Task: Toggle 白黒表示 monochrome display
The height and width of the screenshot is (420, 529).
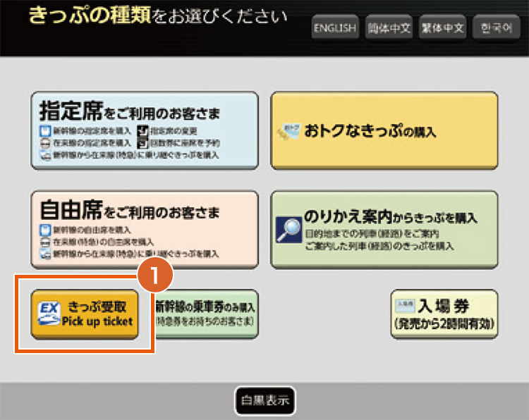Action: (264, 401)
